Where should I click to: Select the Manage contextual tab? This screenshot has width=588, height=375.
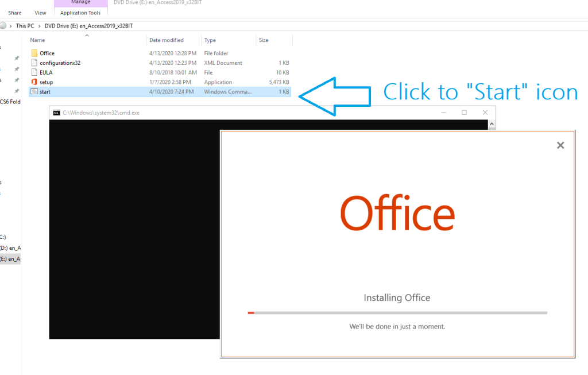pos(80,3)
